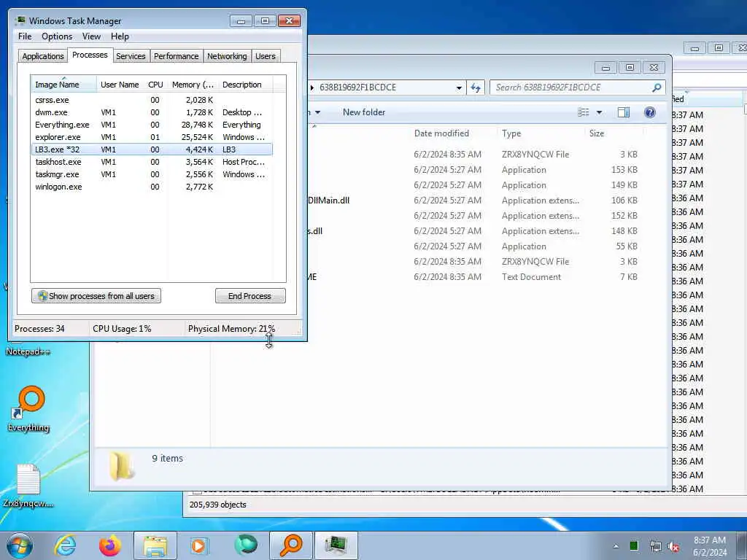The width and height of the screenshot is (747, 560).
Task: Open the view options dropdown arrow
Action: point(599,112)
